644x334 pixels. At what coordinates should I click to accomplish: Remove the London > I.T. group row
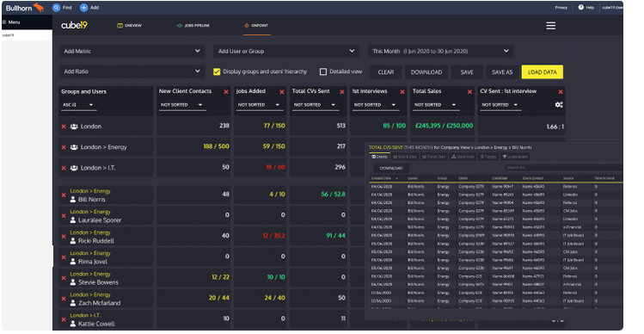pyautogui.click(x=64, y=168)
